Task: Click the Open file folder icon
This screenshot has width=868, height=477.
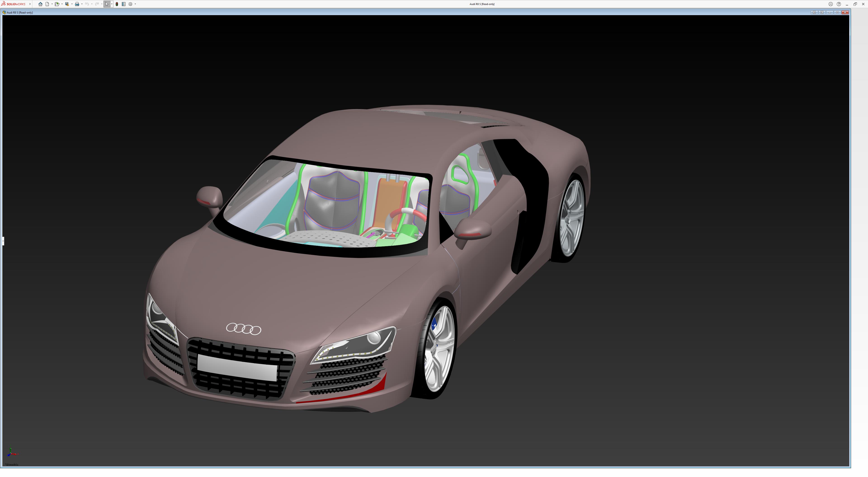Action: click(x=57, y=4)
